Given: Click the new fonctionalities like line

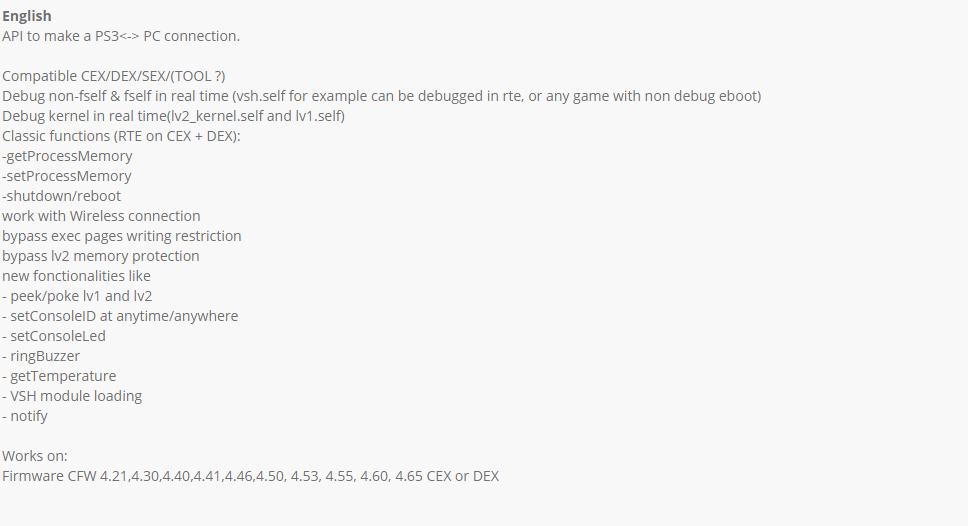Looking at the screenshot, I should pyautogui.click(x=77, y=276).
